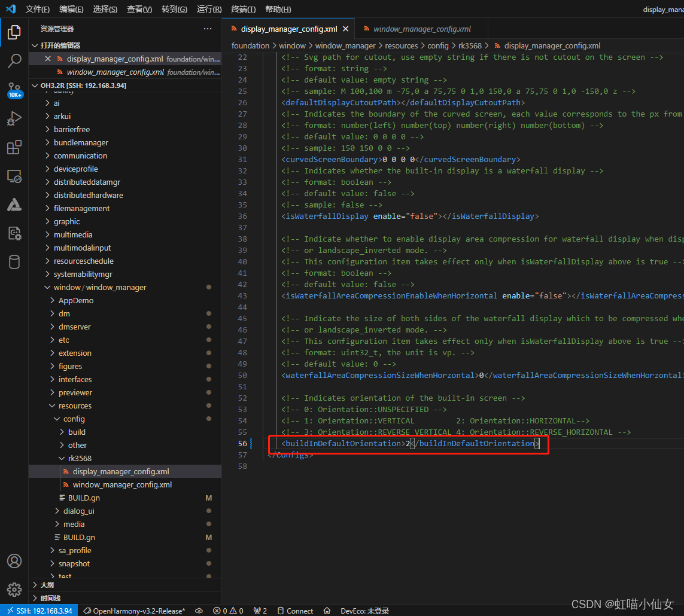Expand the communication folder
Viewport: 684px width, 616px height.
coord(124,155)
